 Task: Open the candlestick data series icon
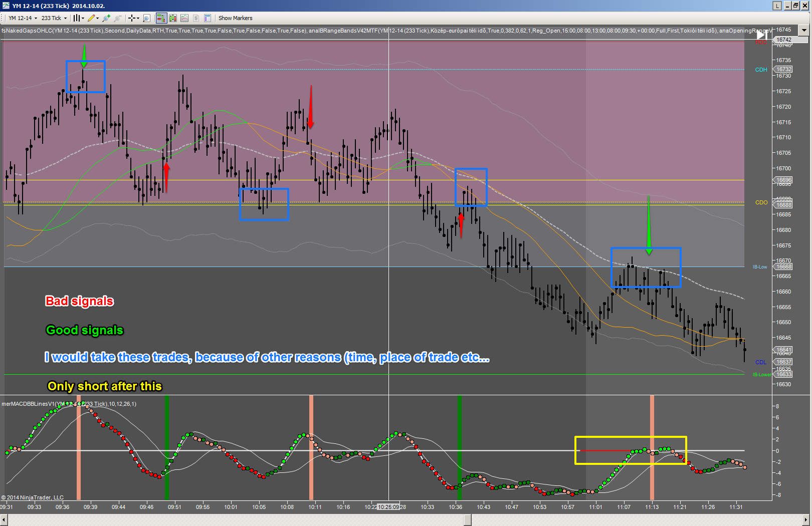point(173,18)
